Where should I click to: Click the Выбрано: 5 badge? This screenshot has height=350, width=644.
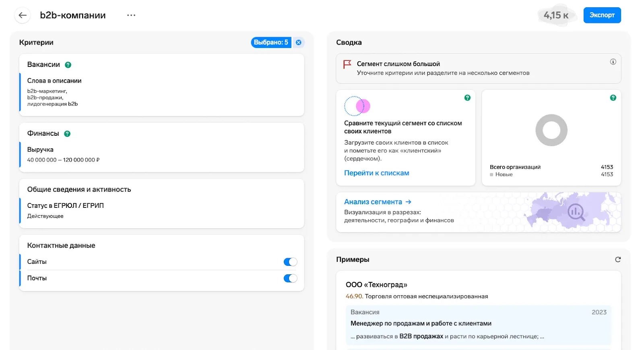(271, 42)
